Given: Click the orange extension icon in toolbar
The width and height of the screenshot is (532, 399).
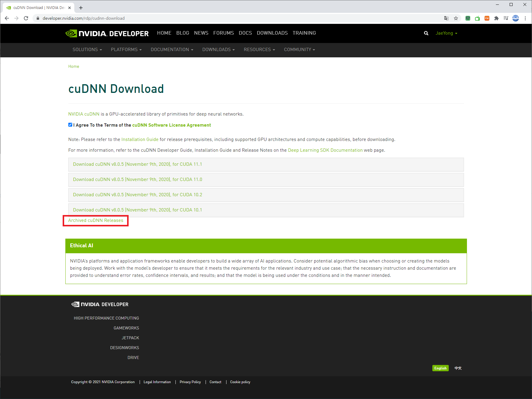Looking at the screenshot, I should point(487,18).
